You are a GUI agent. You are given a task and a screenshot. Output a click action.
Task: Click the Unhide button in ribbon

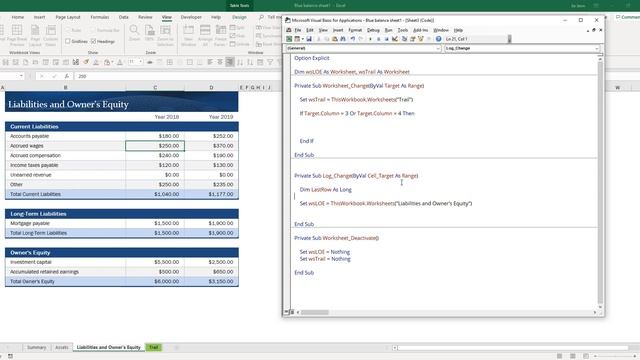coord(240,44)
